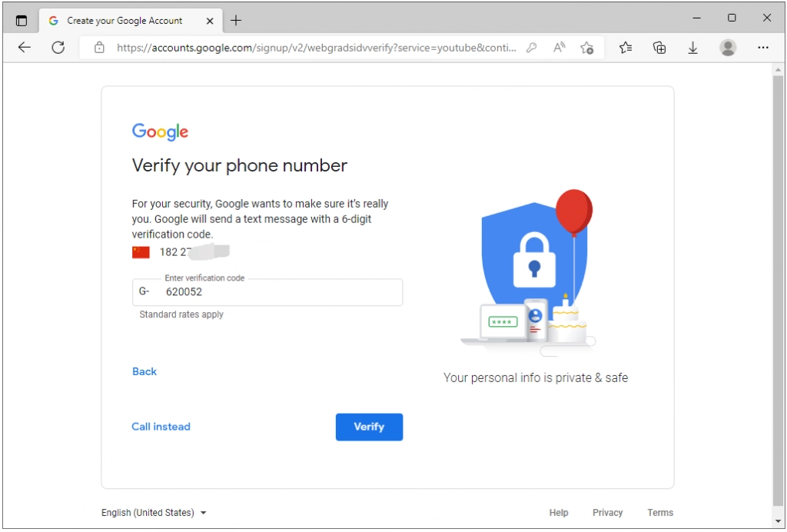View site info via the lock icon
This screenshot has height=532, width=787.
99,48
